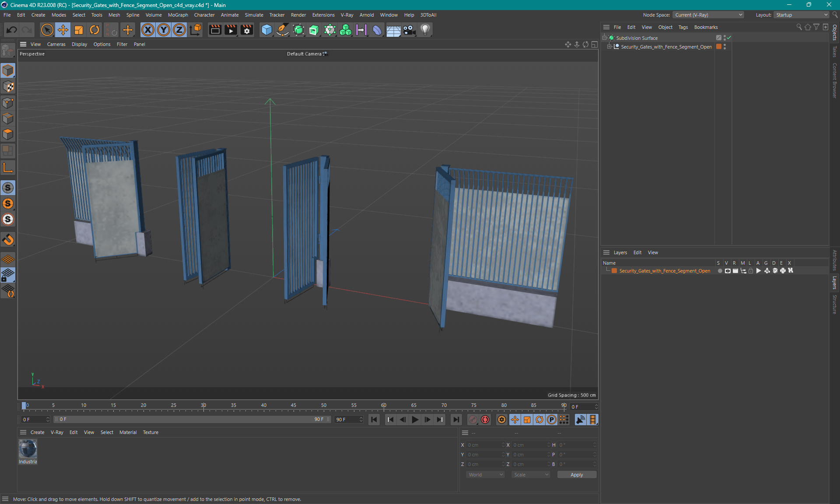The image size is (840, 504).
Task: Click the Bend deformer icon
Action: click(377, 30)
